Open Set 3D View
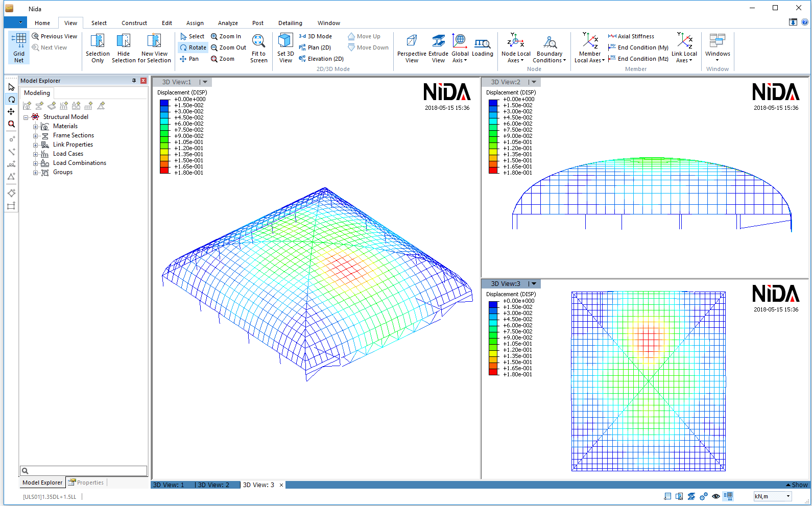The image size is (812, 506). click(x=285, y=48)
